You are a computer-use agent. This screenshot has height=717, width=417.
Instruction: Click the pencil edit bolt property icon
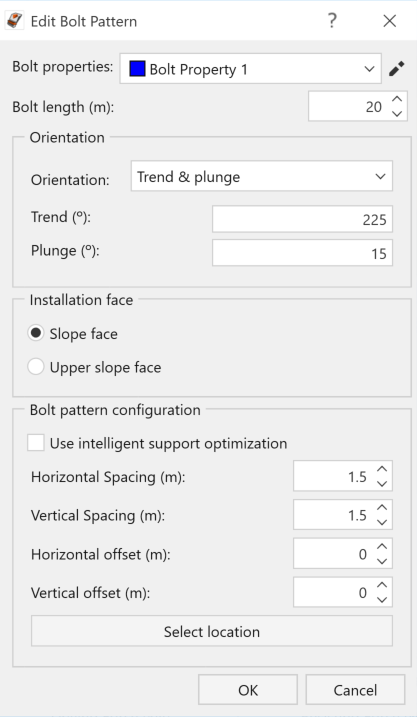tap(396, 69)
